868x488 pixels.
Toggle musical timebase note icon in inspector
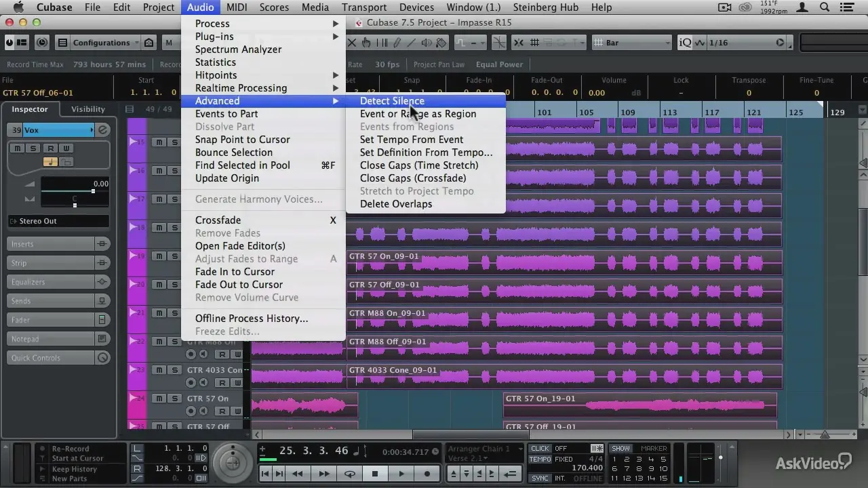pyautogui.click(x=51, y=162)
